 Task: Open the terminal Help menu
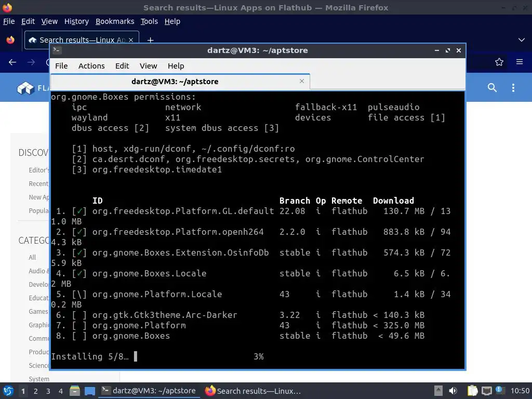pos(176,66)
